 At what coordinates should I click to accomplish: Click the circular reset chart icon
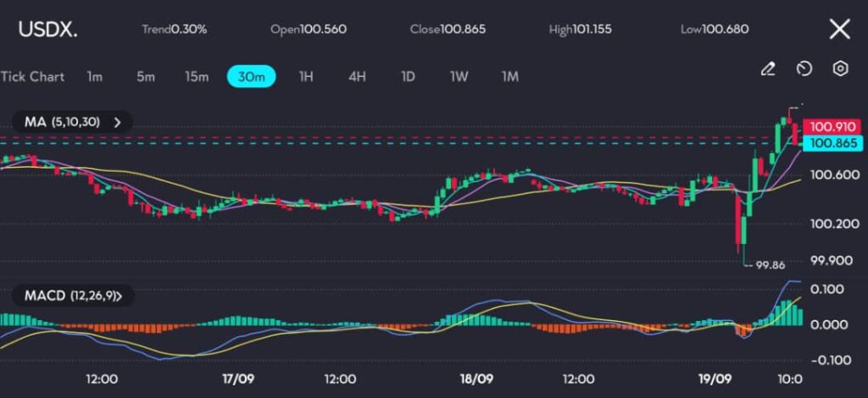coord(804,69)
